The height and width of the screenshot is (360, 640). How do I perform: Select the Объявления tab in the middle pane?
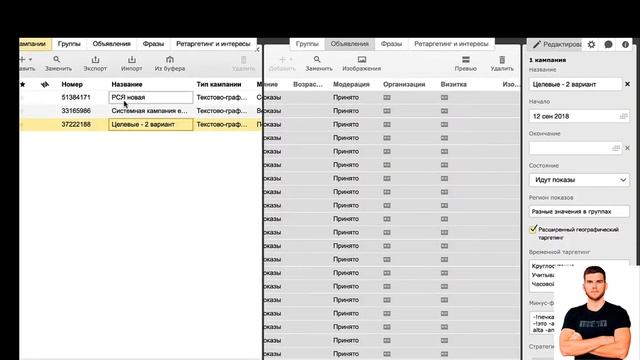[349, 44]
